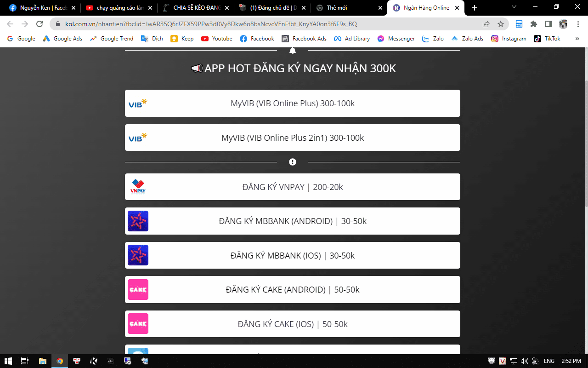
Task: Open the Google Ads bookmark
Action: tap(62, 39)
